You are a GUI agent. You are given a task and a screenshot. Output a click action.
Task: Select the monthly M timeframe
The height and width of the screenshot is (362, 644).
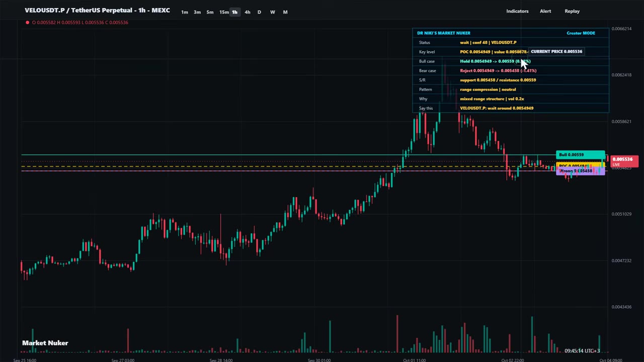pos(285,12)
